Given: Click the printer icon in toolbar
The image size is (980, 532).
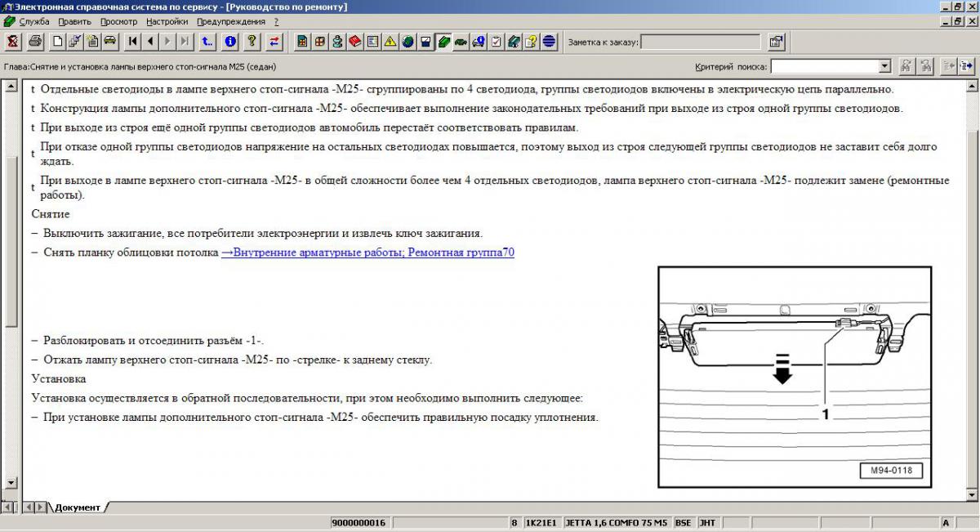Looking at the screenshot, I should coord(35,41).
